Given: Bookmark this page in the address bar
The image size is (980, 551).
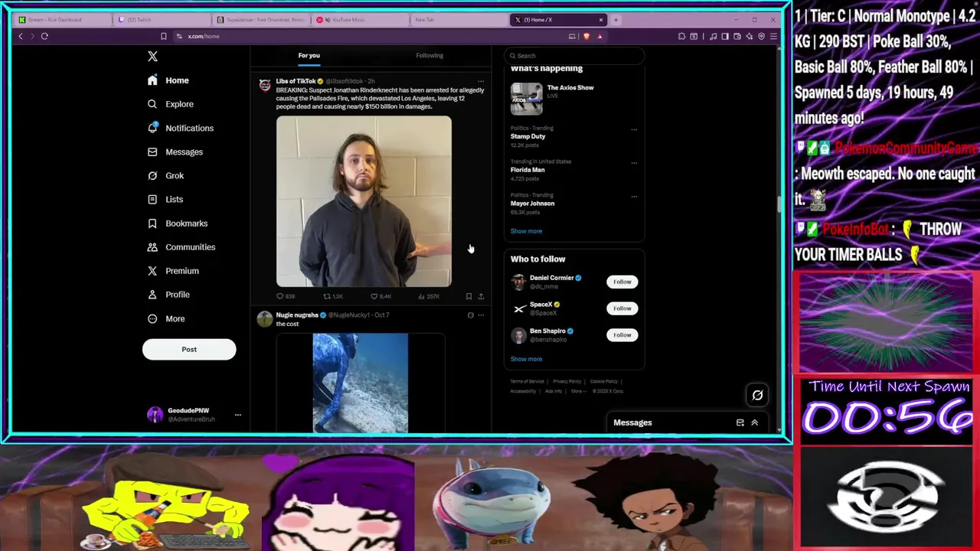Looking at the screenshot, I should [163, 36].
